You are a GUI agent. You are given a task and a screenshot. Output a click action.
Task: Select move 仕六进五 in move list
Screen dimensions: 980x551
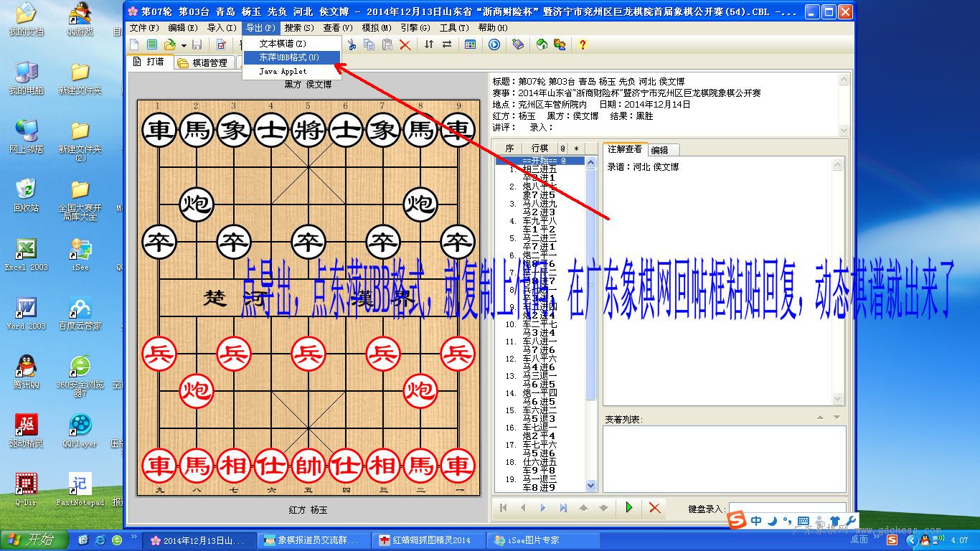click(x=539, y=462)
